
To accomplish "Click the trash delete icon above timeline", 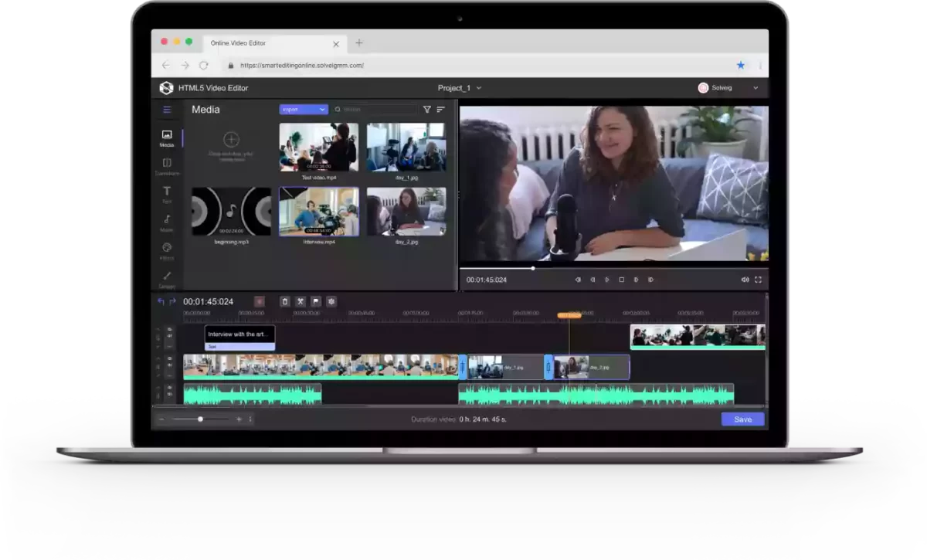I will coord(284,301).
